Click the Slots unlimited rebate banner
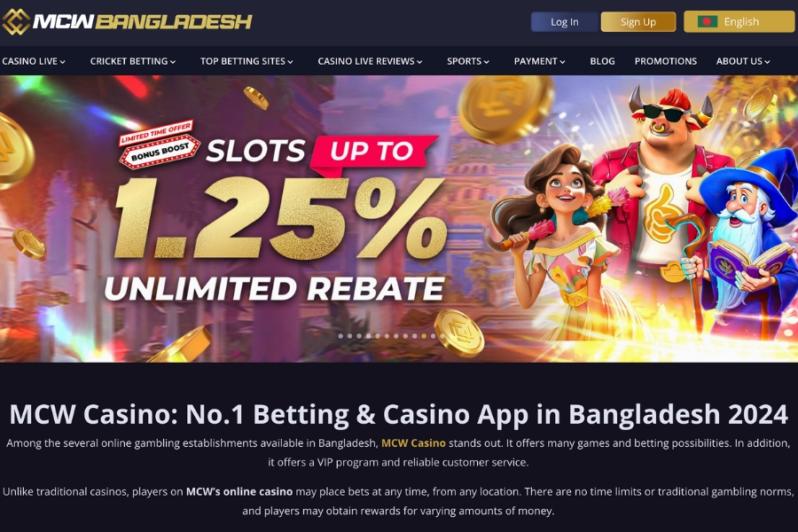The width and height of the screenshot is (798, 532). coord(399,219)
